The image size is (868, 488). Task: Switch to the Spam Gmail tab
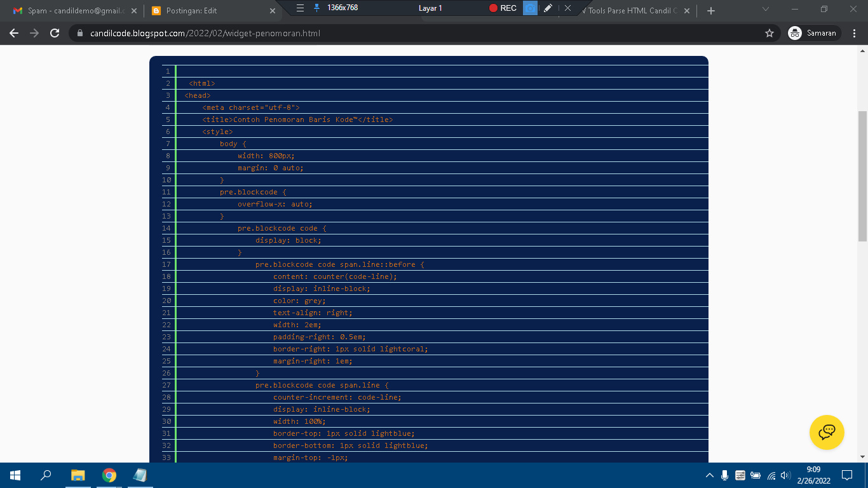coord(69,11)
